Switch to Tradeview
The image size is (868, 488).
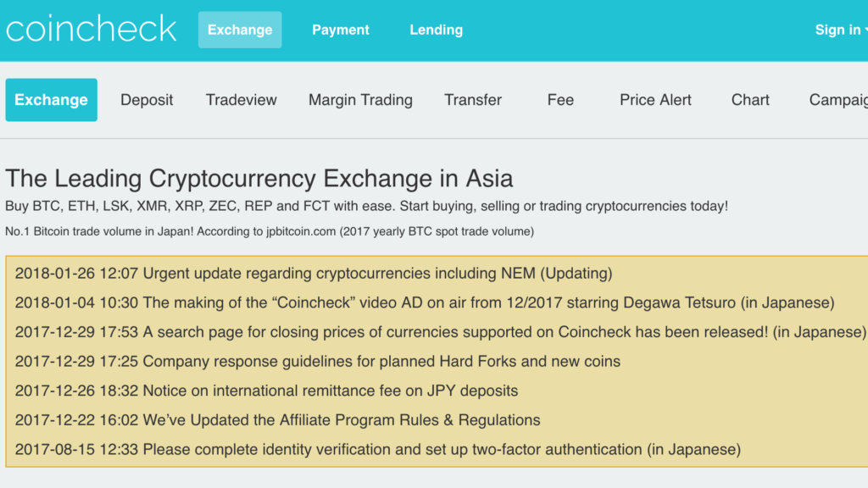tap(241, 100)
